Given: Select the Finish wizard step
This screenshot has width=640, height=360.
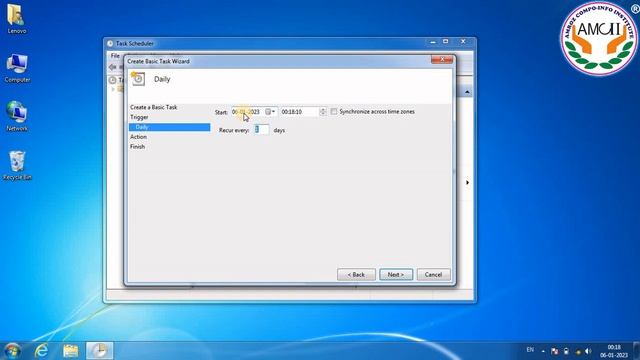Looking at the screenshot, I should tap(138, 147).
